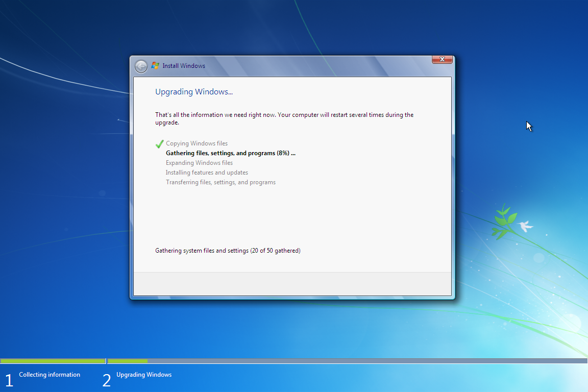Click the "Installing features and updates" step

pos(207,173)
